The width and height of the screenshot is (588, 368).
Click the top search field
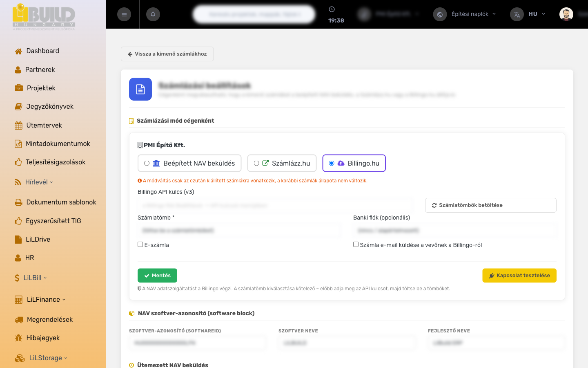tap(254, 14)
